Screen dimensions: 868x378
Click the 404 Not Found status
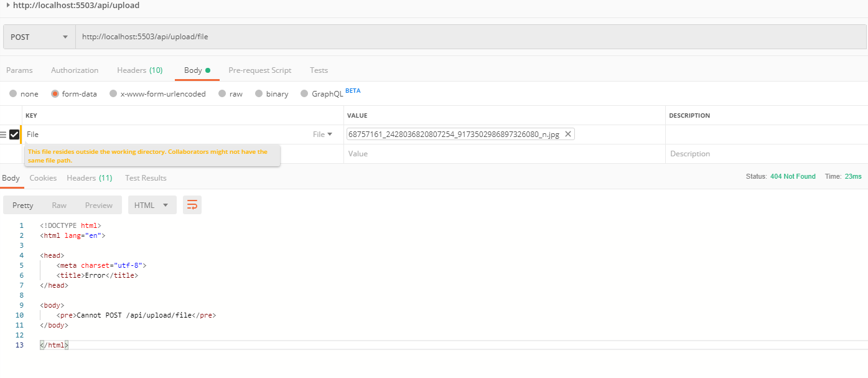(x=793, y=177)
